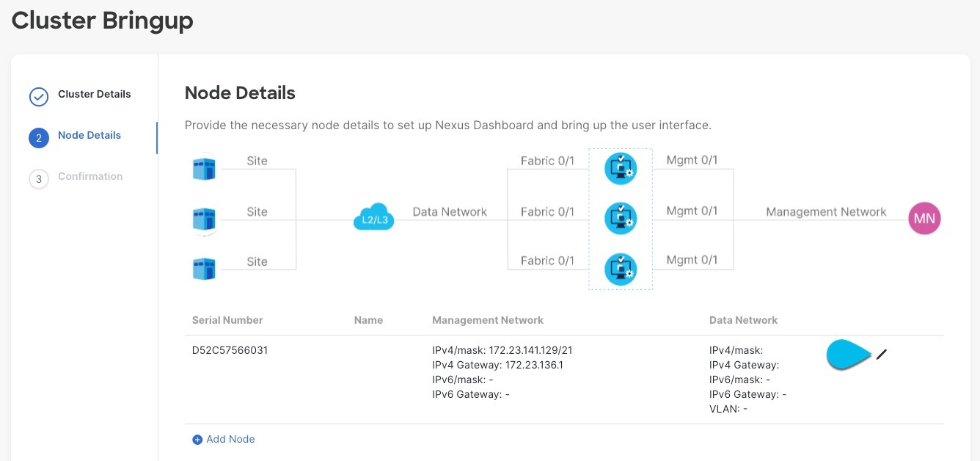Click the blue data network droplet icon

[848, 354]
